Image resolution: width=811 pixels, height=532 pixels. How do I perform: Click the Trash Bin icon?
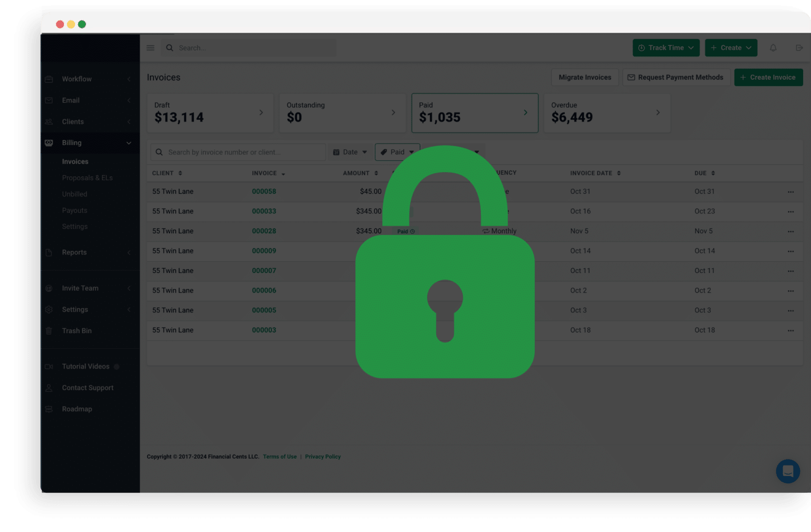[x=49, y=331]
